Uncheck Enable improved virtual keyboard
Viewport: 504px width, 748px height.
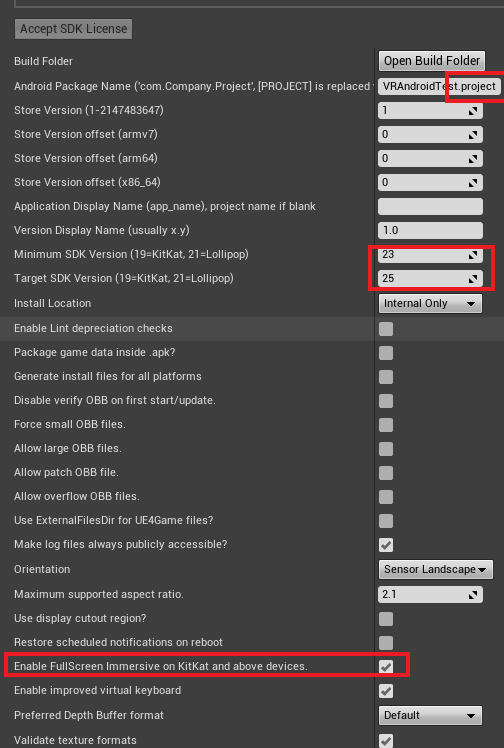click(x=386, y=691)
